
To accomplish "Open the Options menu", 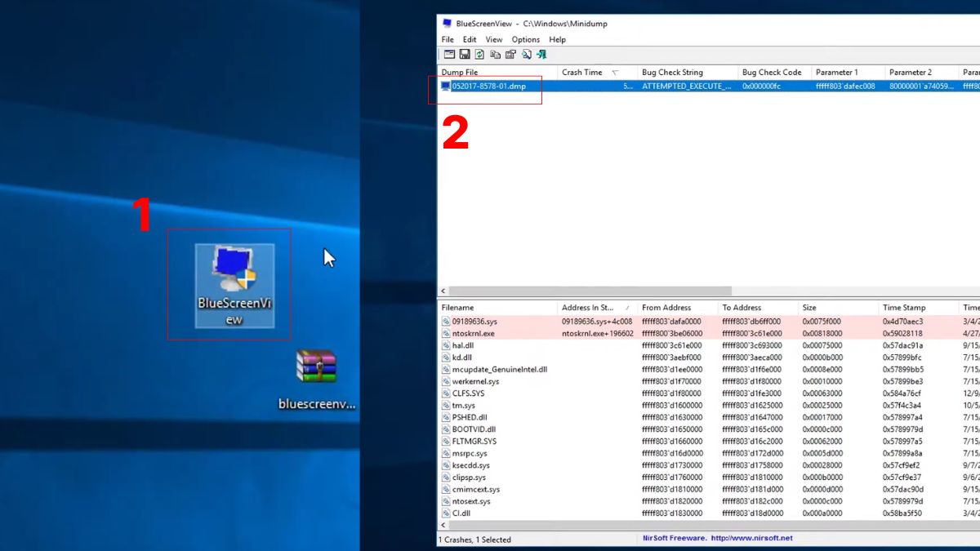I will [526, 39].
